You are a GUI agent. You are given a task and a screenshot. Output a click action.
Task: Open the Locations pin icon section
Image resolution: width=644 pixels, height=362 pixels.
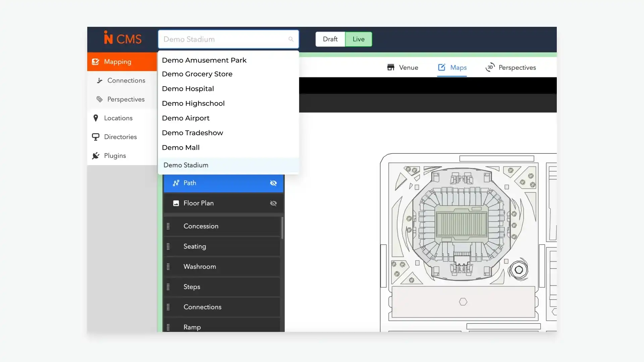tap(96, 118)
